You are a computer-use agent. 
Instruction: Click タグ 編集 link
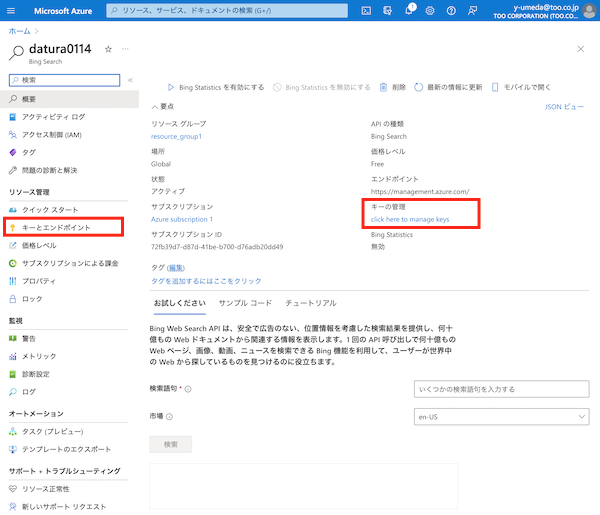click(176, 268)
